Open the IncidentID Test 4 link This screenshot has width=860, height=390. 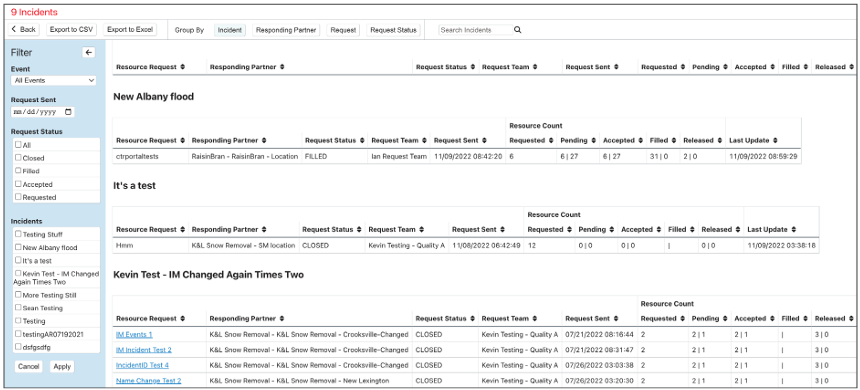(142, 365)
